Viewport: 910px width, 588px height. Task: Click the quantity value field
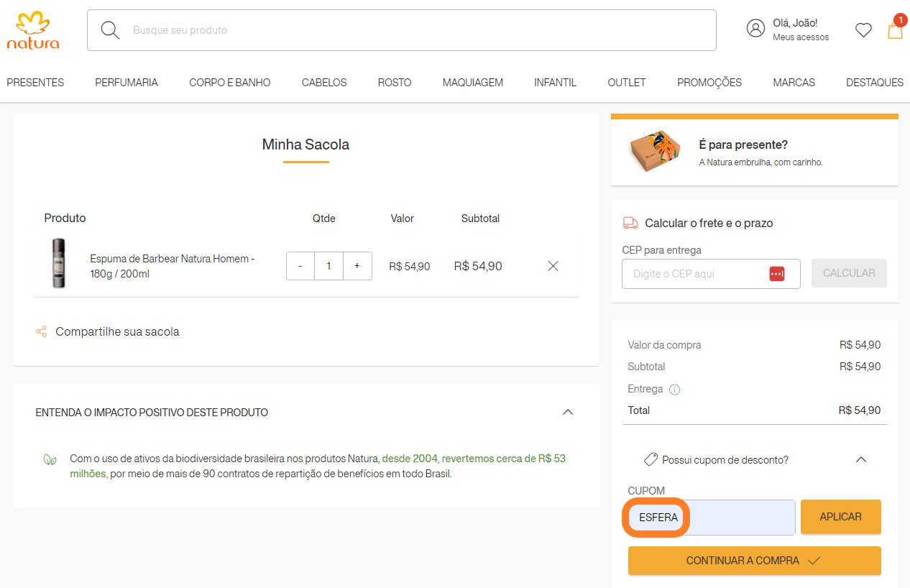pos(329,266)
